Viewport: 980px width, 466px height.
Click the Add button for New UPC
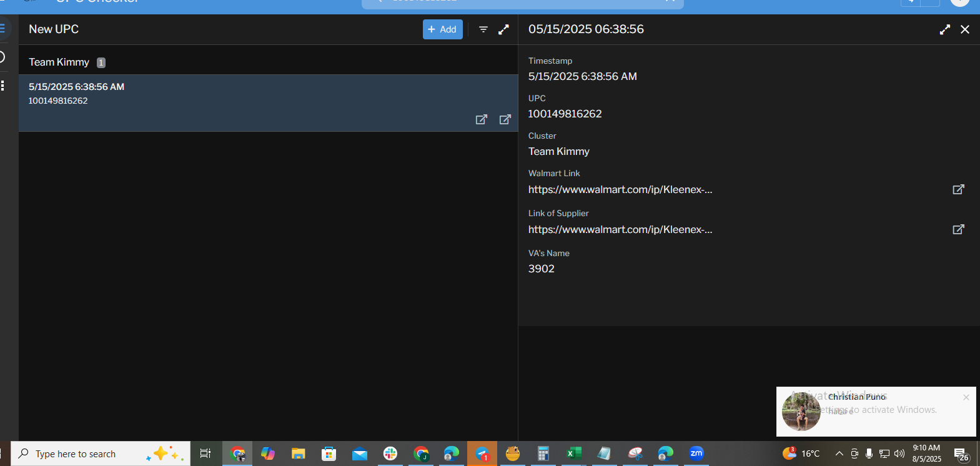pyautogui.click(x=442, y=29)
